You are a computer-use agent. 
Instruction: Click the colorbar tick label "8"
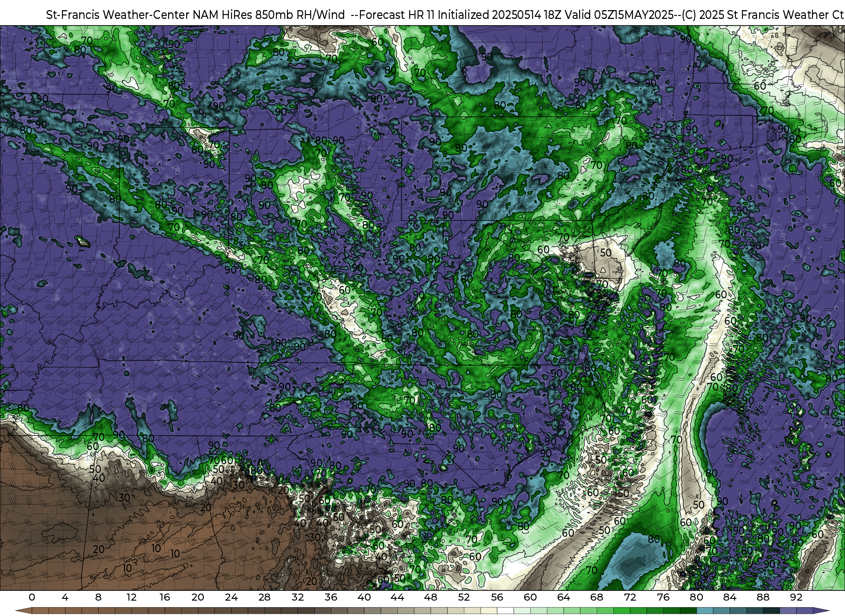98,597
